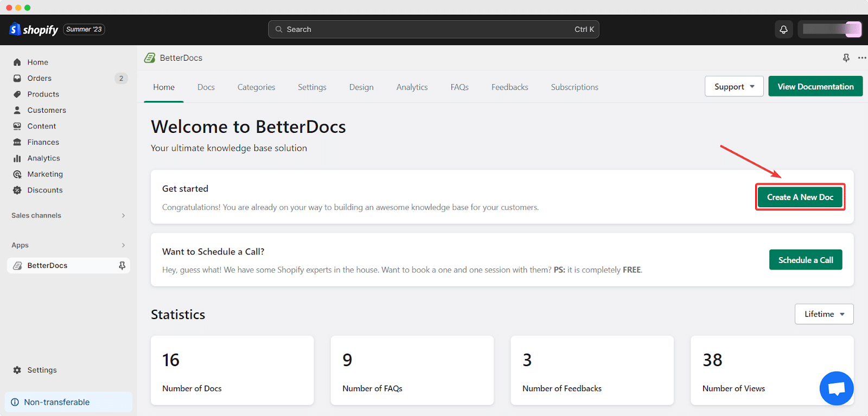The image size is (868, 416).
Task: Click the sidebar Analytics bar chart icon
Action: click(17, 158)
